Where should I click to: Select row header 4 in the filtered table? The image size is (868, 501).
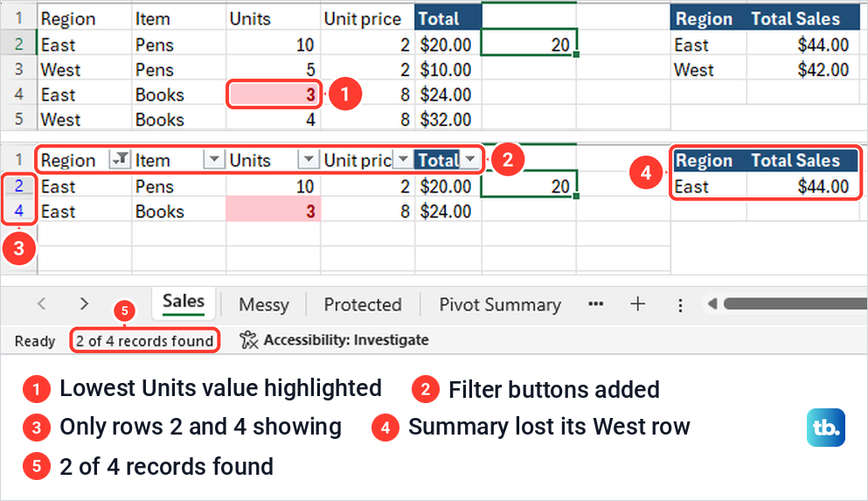(19, 211)
